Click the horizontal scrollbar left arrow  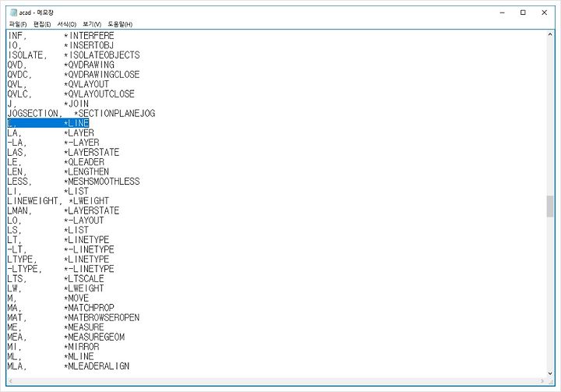pos(10,381)
